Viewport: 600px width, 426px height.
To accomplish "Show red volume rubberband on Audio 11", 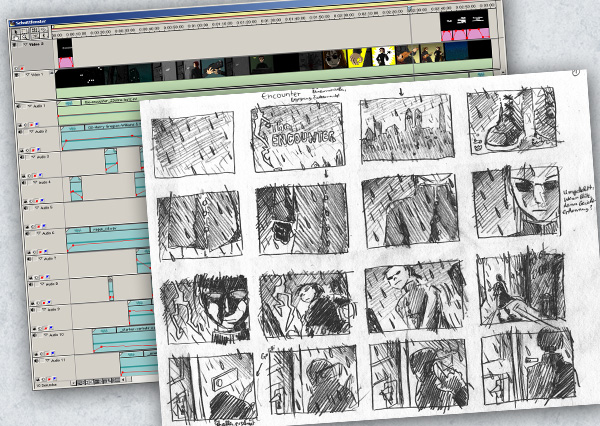I will (49, 379).
